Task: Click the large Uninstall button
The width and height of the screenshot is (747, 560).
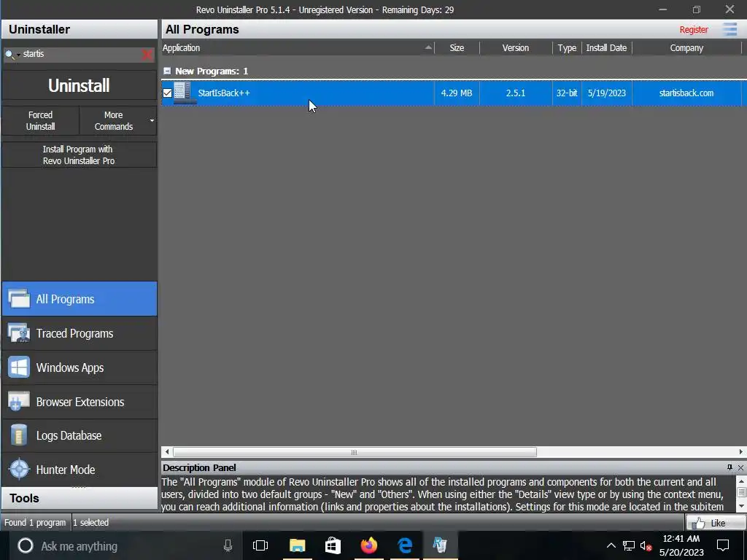Action: click(x=79, y=86)
